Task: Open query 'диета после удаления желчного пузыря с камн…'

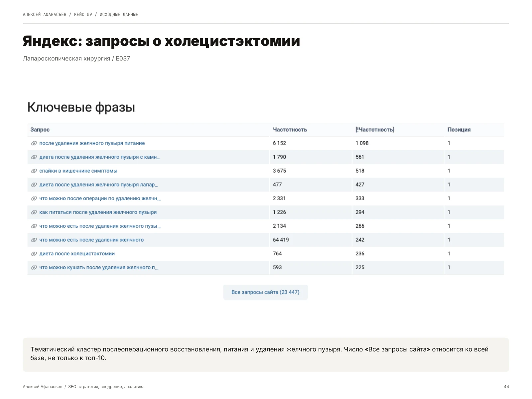Action: pyautogui.click(x=100, y=157)
